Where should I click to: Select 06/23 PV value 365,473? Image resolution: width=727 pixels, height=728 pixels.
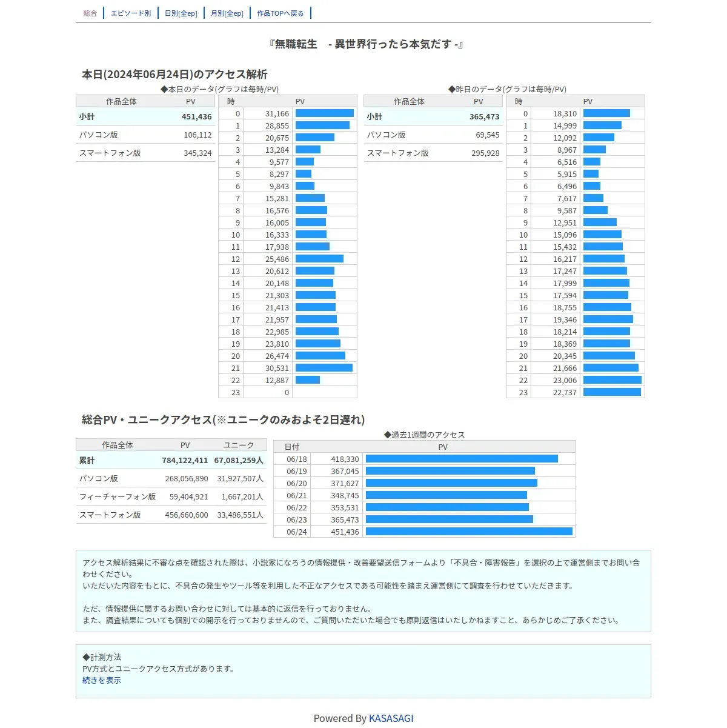345,519
